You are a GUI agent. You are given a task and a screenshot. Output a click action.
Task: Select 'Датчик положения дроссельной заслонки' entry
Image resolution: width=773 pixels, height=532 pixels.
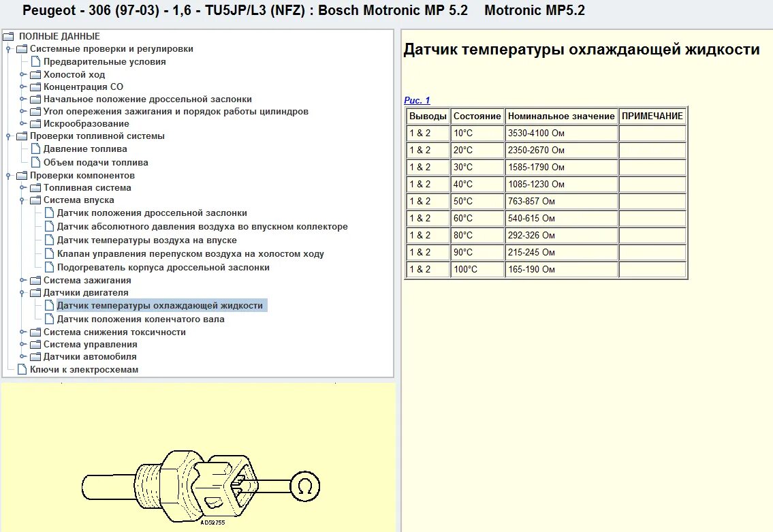point(152,213)
